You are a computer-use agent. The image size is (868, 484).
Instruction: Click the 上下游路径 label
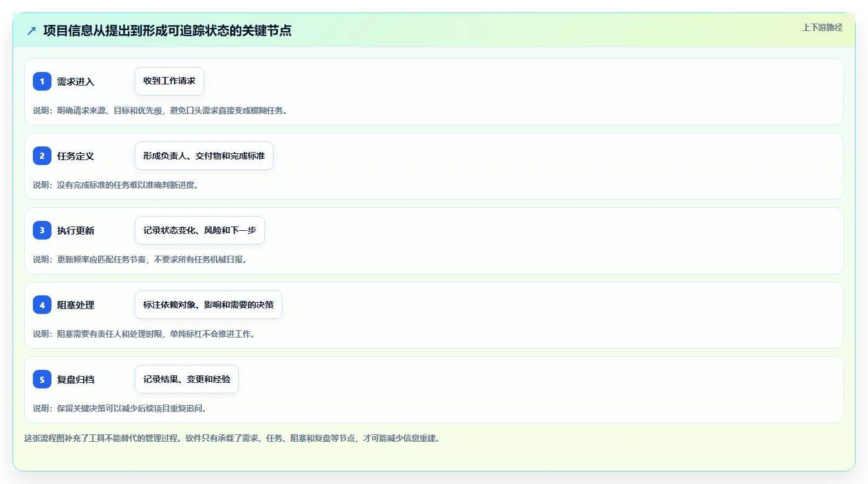tap(822, 27)
